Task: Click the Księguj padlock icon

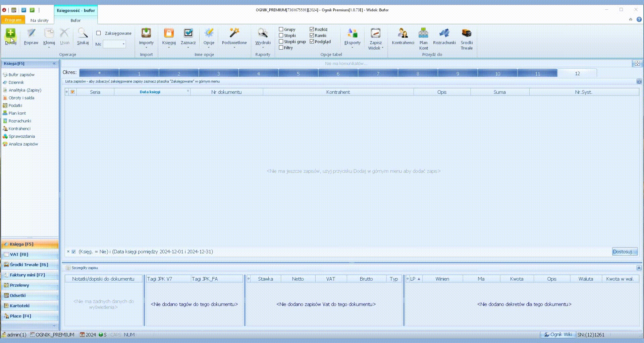Action: click(169, 33)
